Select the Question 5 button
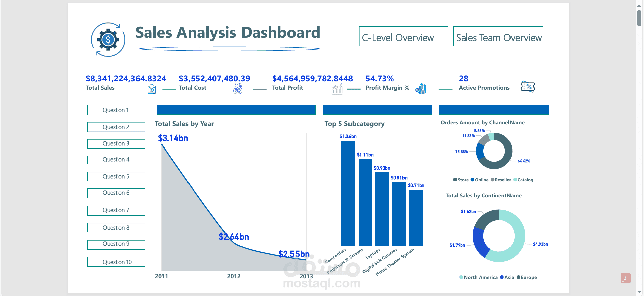The width and height of the screenshot is (644, 296). (x=116, y=176)
